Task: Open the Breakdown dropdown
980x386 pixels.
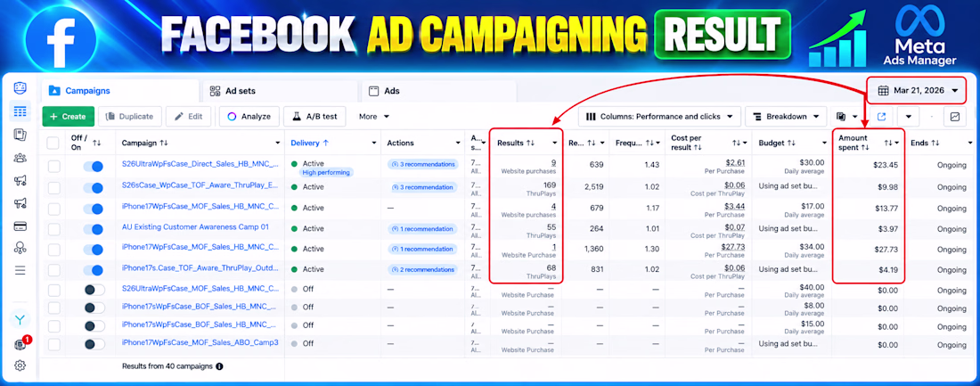Action: click(x=786, y=117)
